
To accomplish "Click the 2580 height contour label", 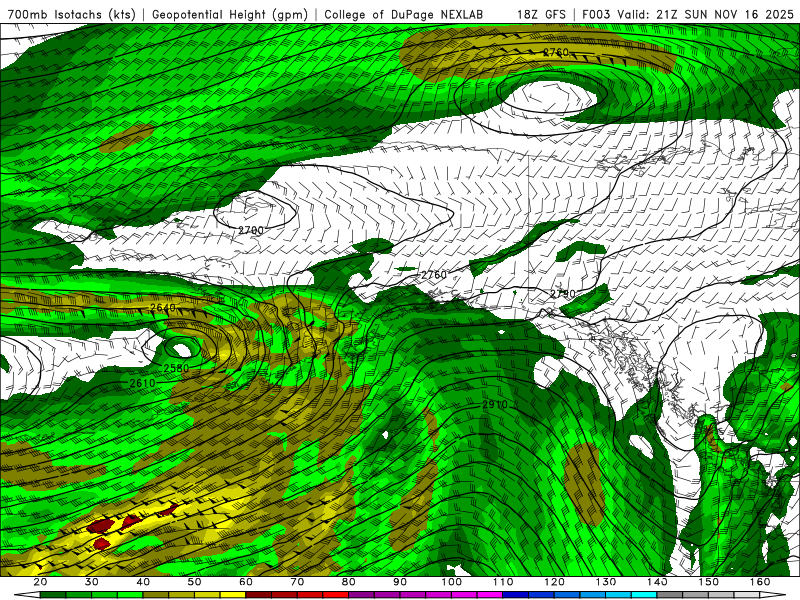I will pos(177,368).
